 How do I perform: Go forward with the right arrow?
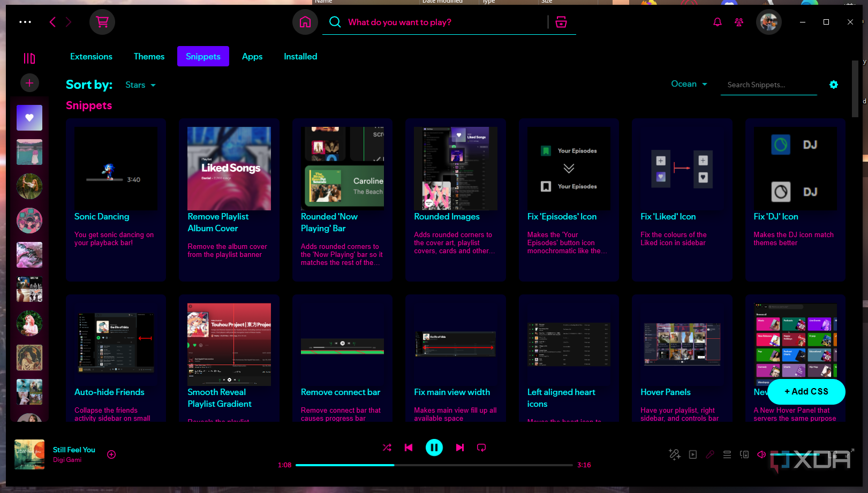point(69,22)
